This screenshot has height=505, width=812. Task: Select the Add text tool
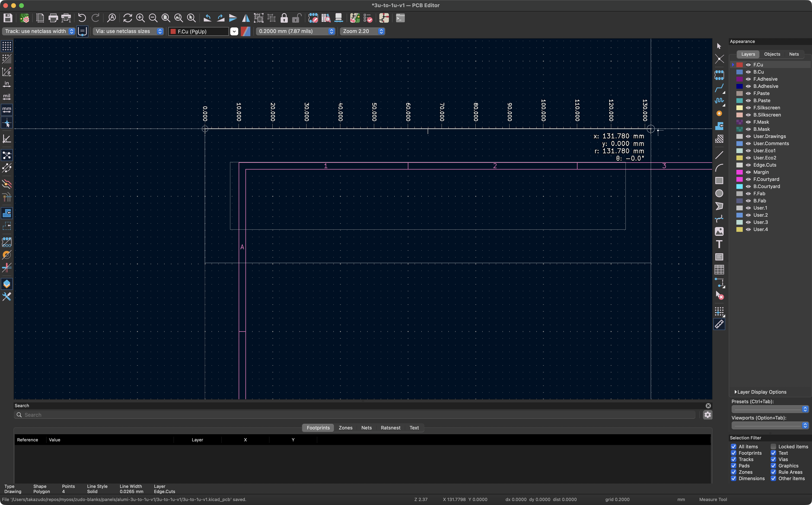719,245
